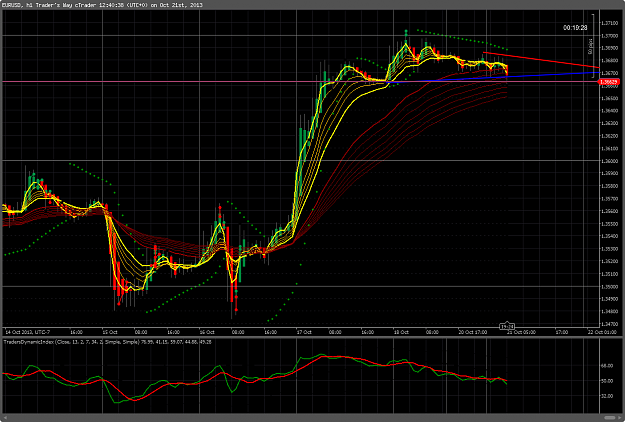Click the 00:19:28 candle countdown timer
Viewport: 625px width, 422px height.
click(575, 27)
